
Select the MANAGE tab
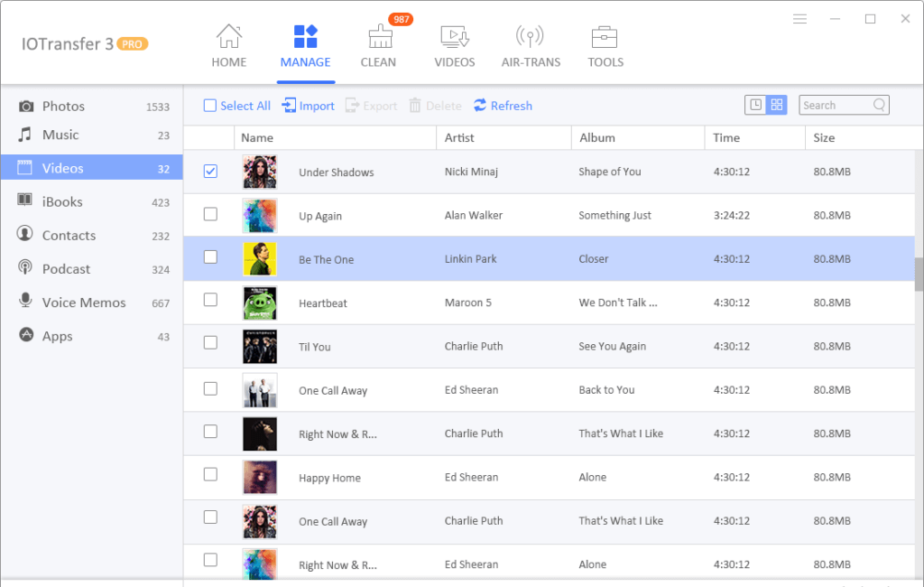[305, 47]
